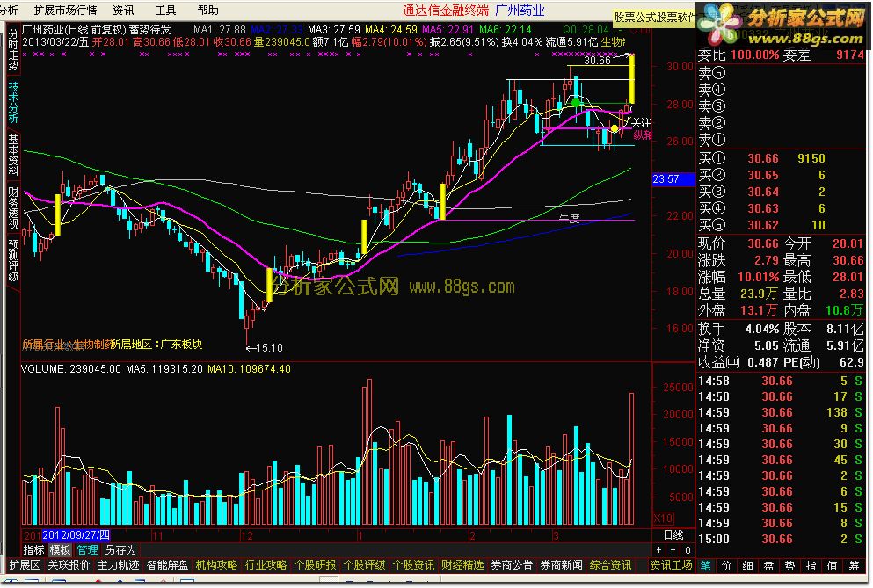Image resolution: width=873 pixels, height=588 pixels.
Task: Open the 主力轨迹 tab
Action: point(118,564)
